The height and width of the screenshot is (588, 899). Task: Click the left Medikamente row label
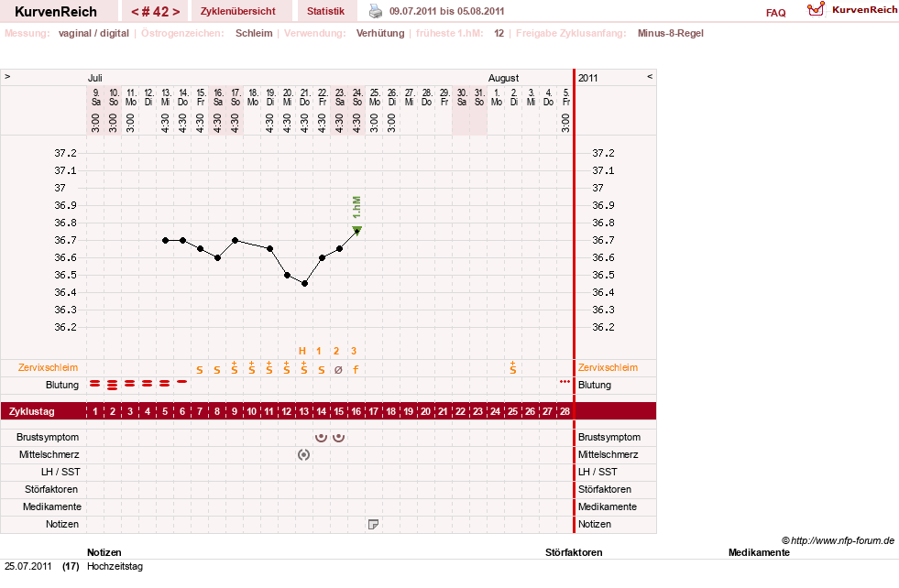coord(52,506)
